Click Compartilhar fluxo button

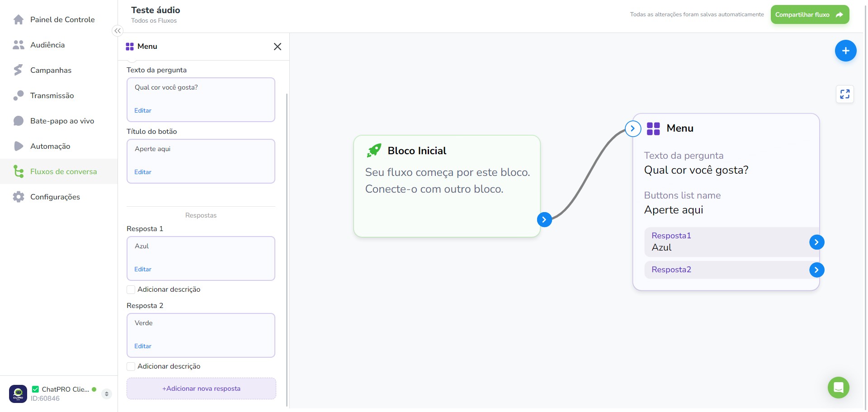coord(810,14)
